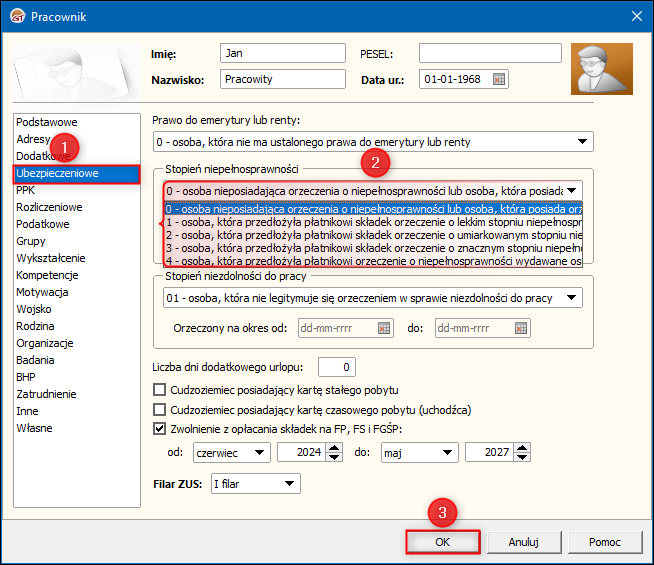Open the 'do' month dropdown showing maj
The width and height of the screenshot is (654, 565).
click(x=447, y=452)
